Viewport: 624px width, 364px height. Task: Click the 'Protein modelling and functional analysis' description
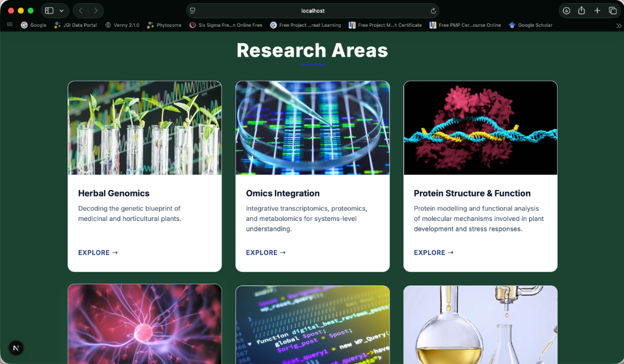pyautogui.click(x=479, y=219)
